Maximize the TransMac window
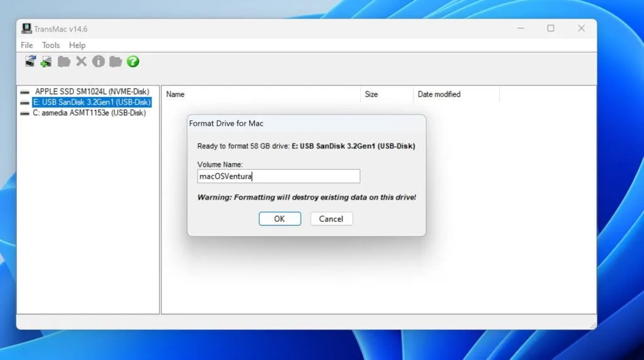The height and width of the screenshot is (360, 644). coord(550,28)
